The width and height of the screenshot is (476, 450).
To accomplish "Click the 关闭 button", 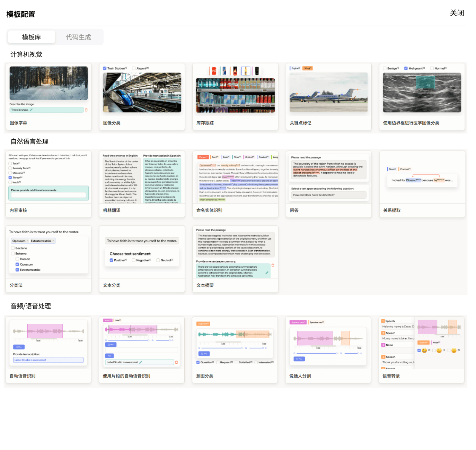I will pyautogui.click(x=457, y=13).
